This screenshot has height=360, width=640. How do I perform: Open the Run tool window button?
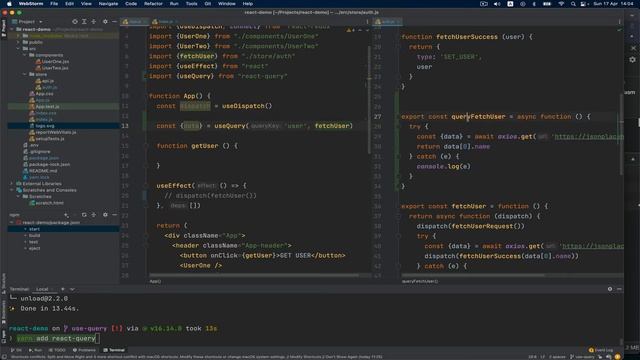pyautogui.click(x=36, y=350)
